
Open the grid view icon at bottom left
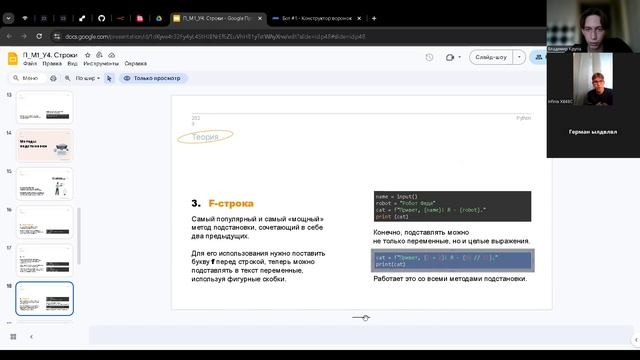[x=13, y=337]
